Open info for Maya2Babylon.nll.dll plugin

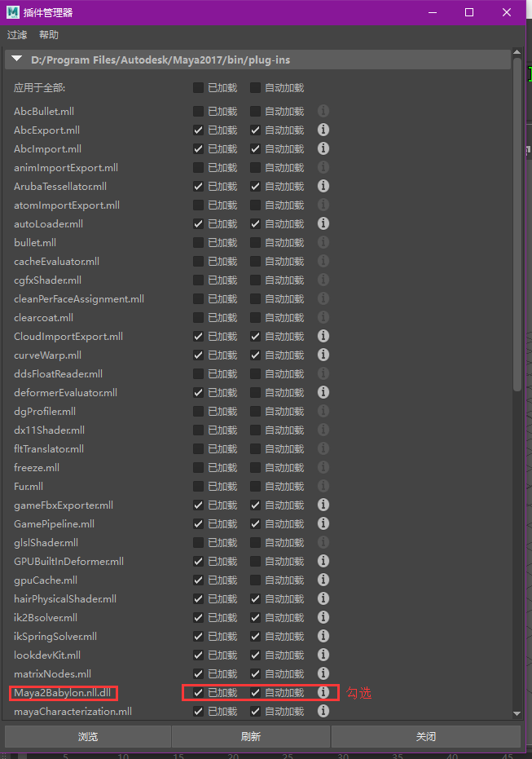[x=323, y=692]
